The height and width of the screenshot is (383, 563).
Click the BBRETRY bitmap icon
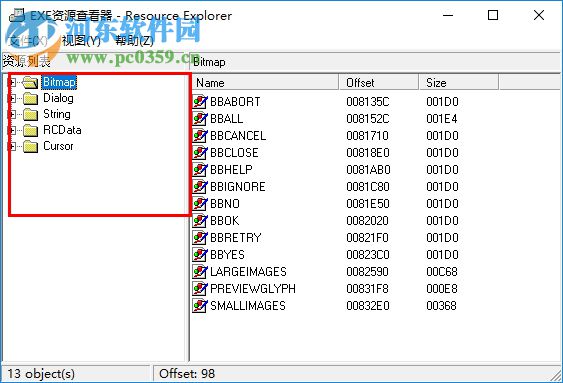click(x=200, y=238)
